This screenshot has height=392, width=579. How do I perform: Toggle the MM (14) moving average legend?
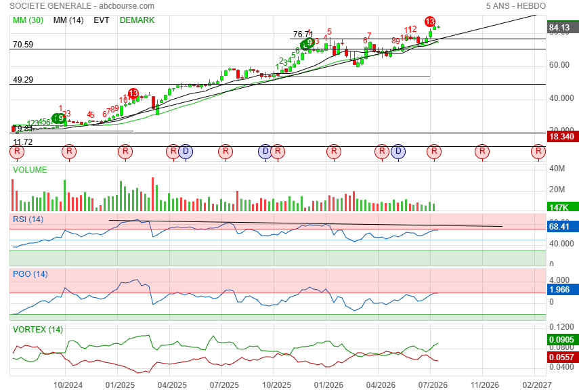(68, 20)
